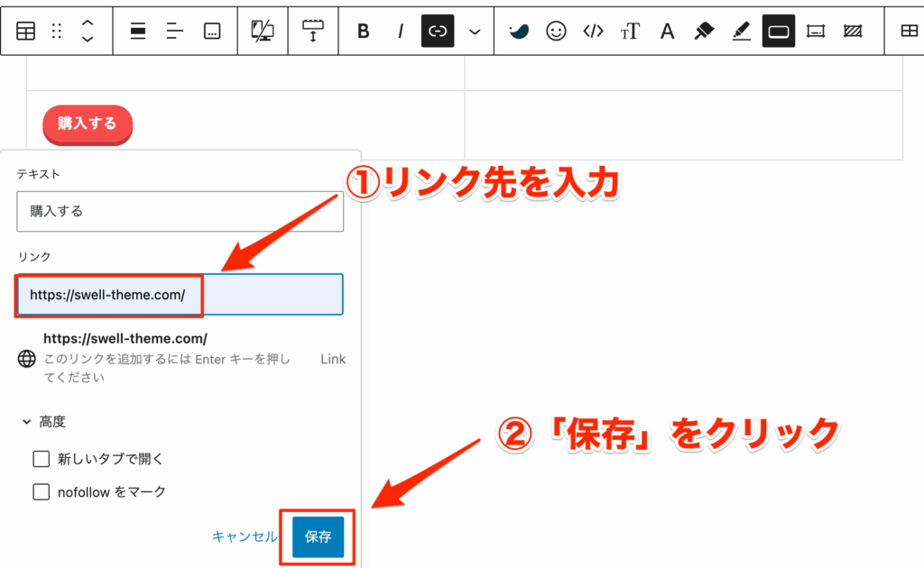Viewport: 924px width, 568px height.
Task: Enable the 新しいタブで開く checkbox
Action: click(41, 459)
